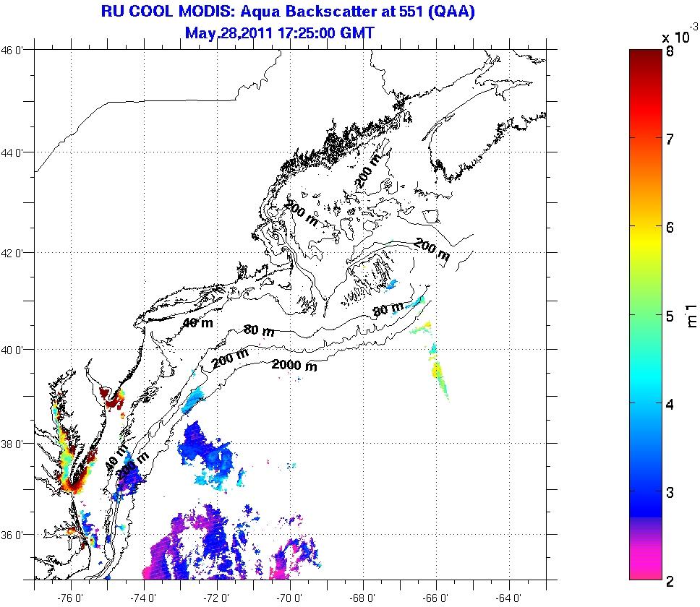The image size is (700, 607).
Task: Click the rainbow backscatter colorbar
Action: [646, 314]
